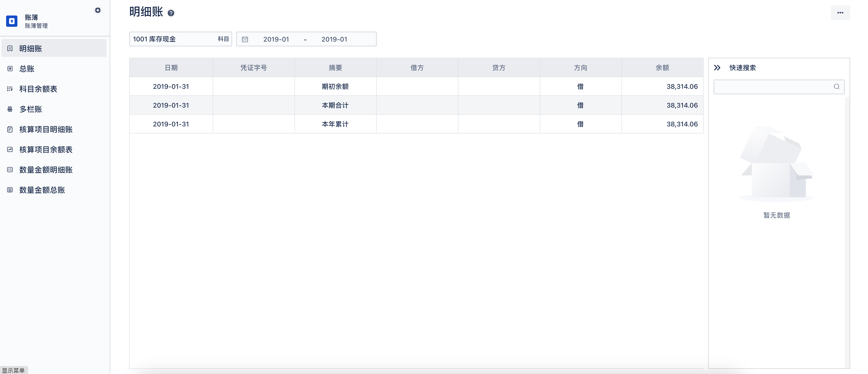Open the end month 2019-01 picker
This screenshot has height=374, width=868.
[x=334, y=39]
